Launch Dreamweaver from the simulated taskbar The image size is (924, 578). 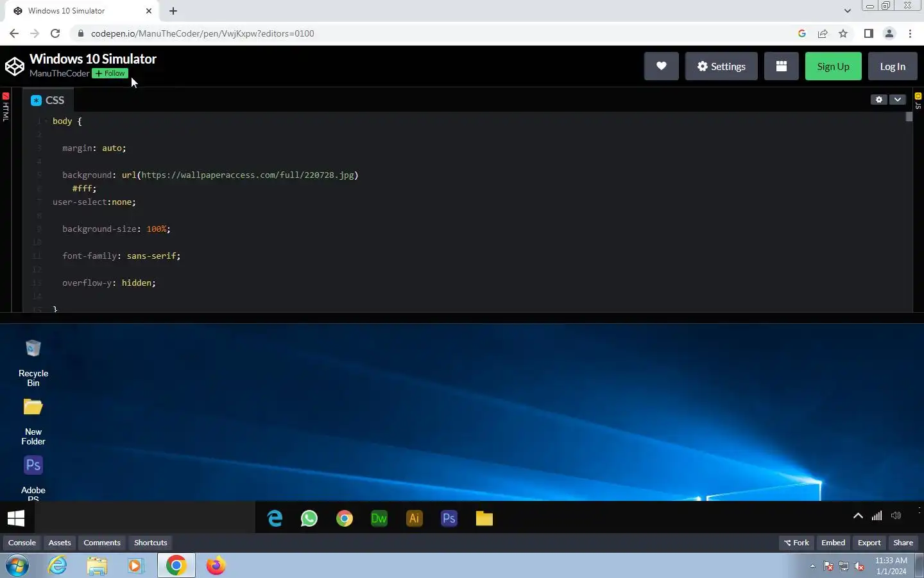[x=379, y=518]
